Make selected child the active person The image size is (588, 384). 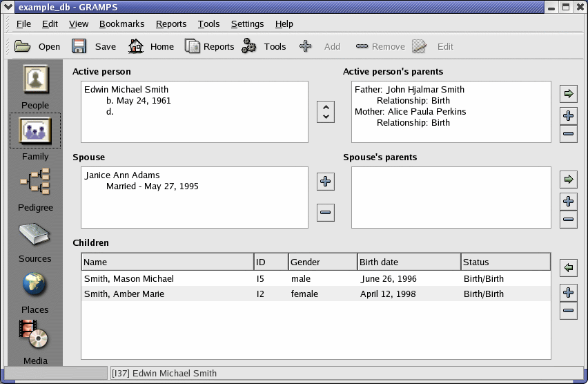click(x=569, y=268)
